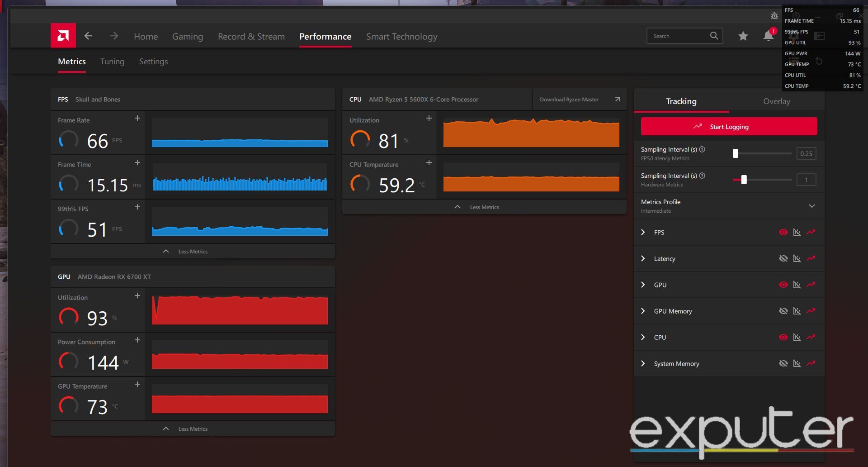The image size is (868, 467).
Task: Open the Smart Technology tab
Action: tap(401, 36)
